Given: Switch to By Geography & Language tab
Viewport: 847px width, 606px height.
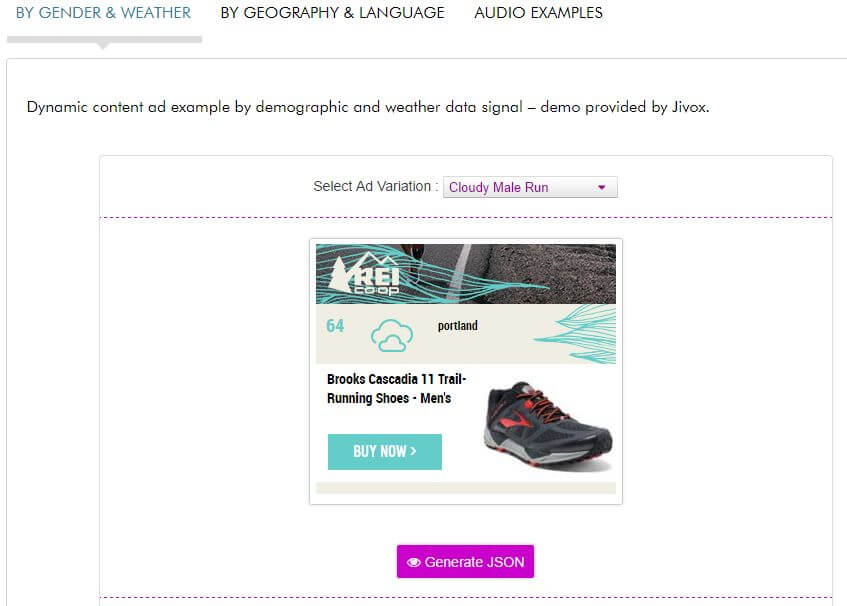Looking at the screenshot, I should (332, 12).
